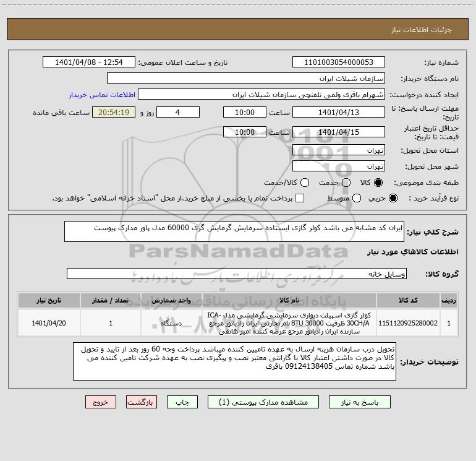476x461 pixels.
Task: Click the بازگشت back button
Action: (142, 402)
